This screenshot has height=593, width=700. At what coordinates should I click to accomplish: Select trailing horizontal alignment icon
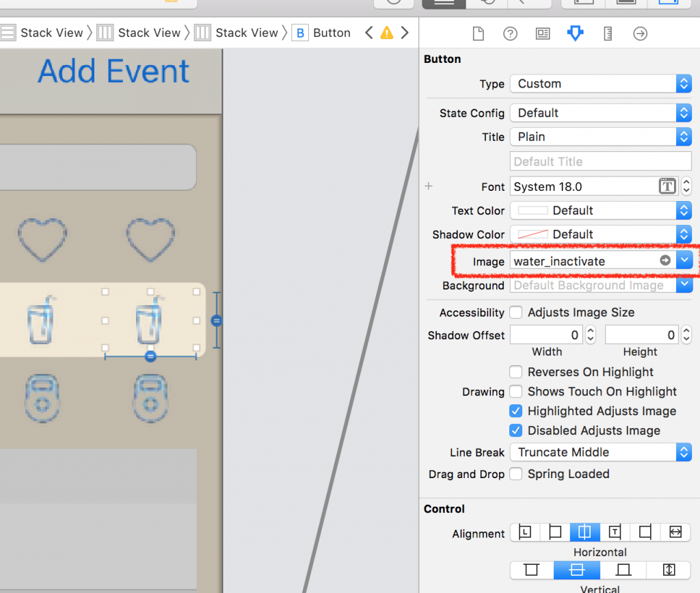(615, 532)
